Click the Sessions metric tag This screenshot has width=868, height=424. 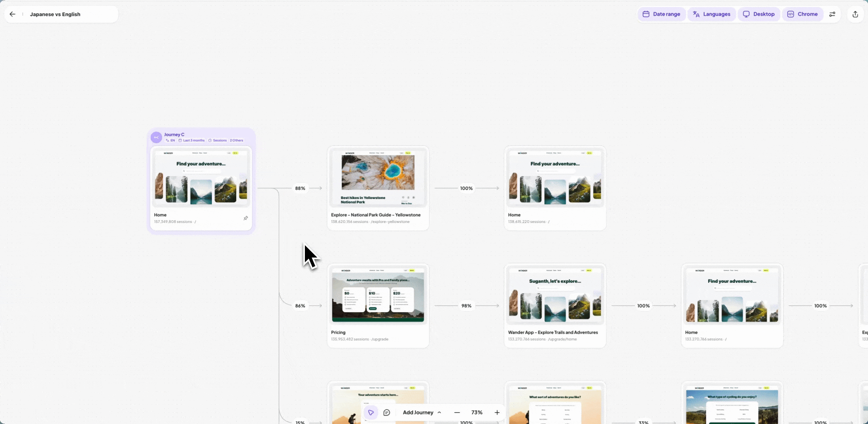tap(218, 141)
